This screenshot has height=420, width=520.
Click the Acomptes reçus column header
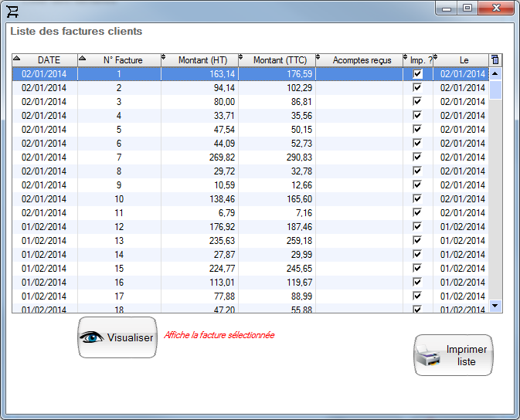[362, 60]
